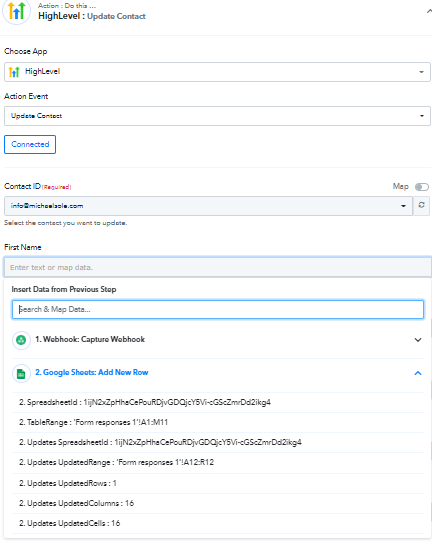
Task: Select 2. Updates UpdatedRange data row
Action: 218,462
